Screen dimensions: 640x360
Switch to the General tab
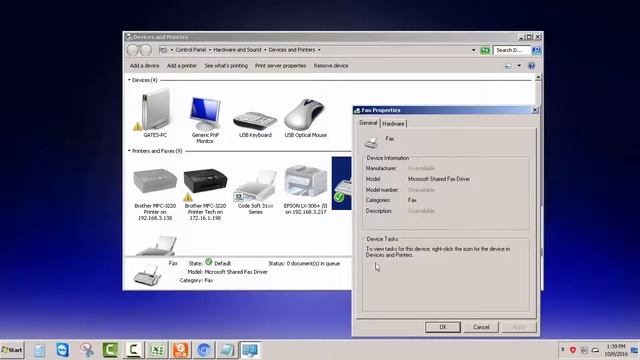[x=368, y=123]
